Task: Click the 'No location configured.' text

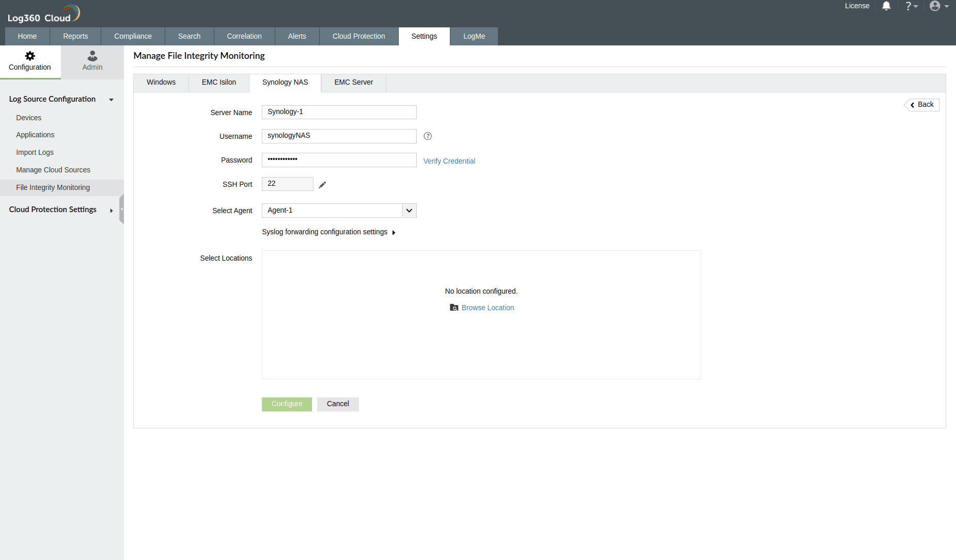Action: pos(481,291)
